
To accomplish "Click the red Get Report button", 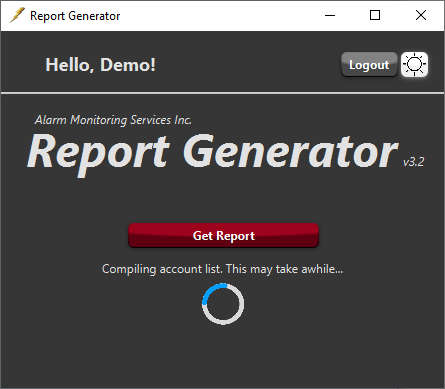I will click(224, 236).
